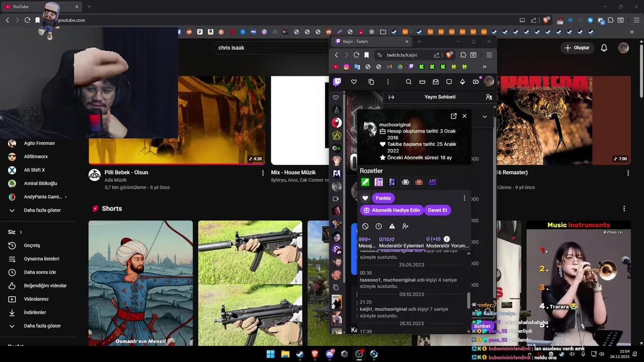This screenshot has height=362, width=644.
Task: Click the Fısılda whisper button
Action: 383,198
